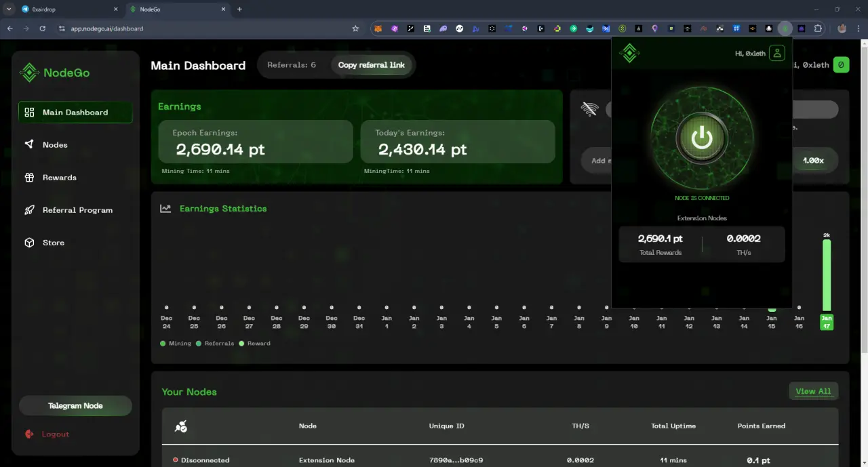
Task: Toggle the node power button in popup
Action: click(702, 138)
